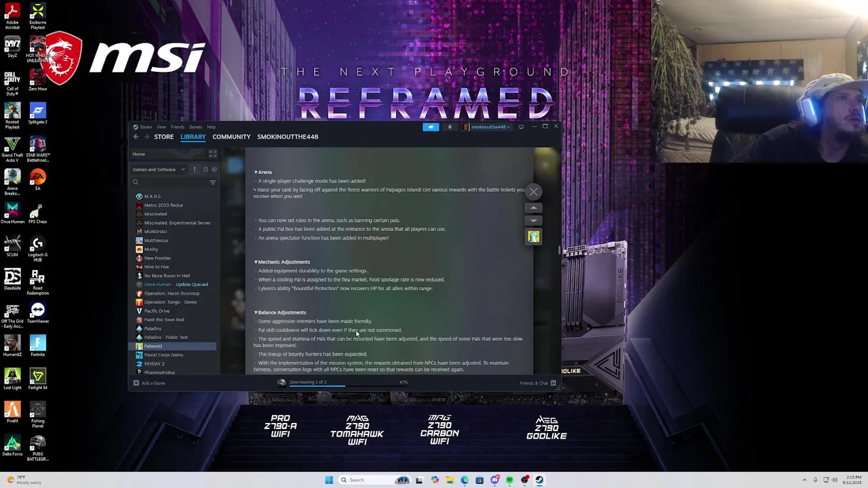The width and height of the screenshot is (868, 488).
Task: Open Splitgate 2 desktop icon
Action: 37,113
